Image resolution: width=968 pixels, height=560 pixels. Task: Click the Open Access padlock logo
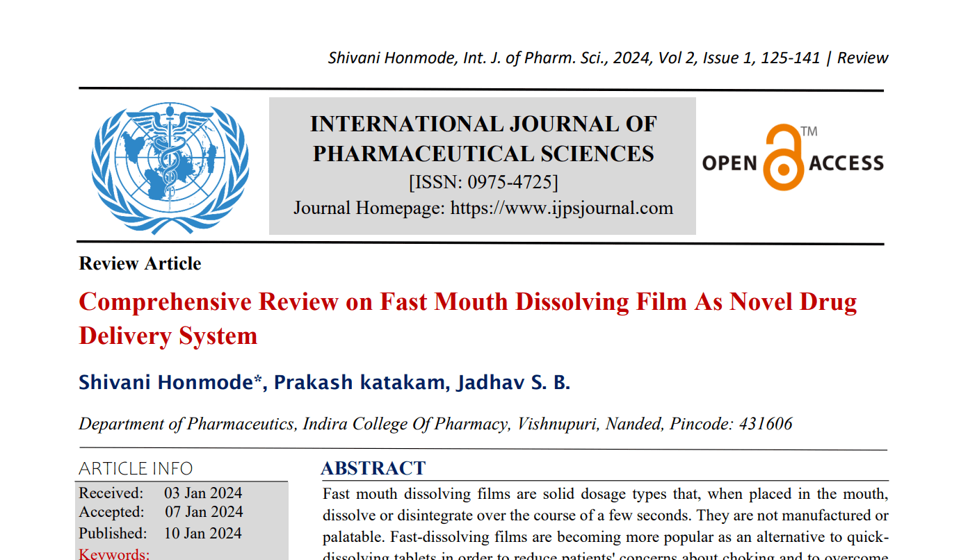[793, 158]
